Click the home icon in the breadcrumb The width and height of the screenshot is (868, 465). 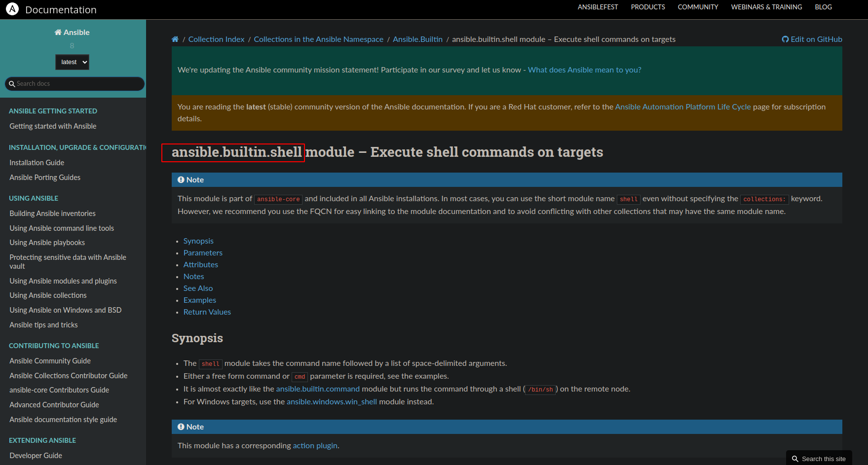coord(175,39)
